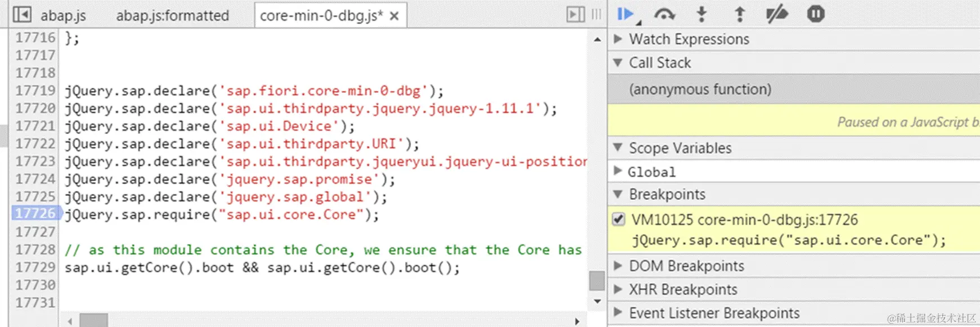Image resolution: width=980 pixels, height=327 pixels.
Task: Click line number 17719 in the gutter
Action: pos(35,91)
